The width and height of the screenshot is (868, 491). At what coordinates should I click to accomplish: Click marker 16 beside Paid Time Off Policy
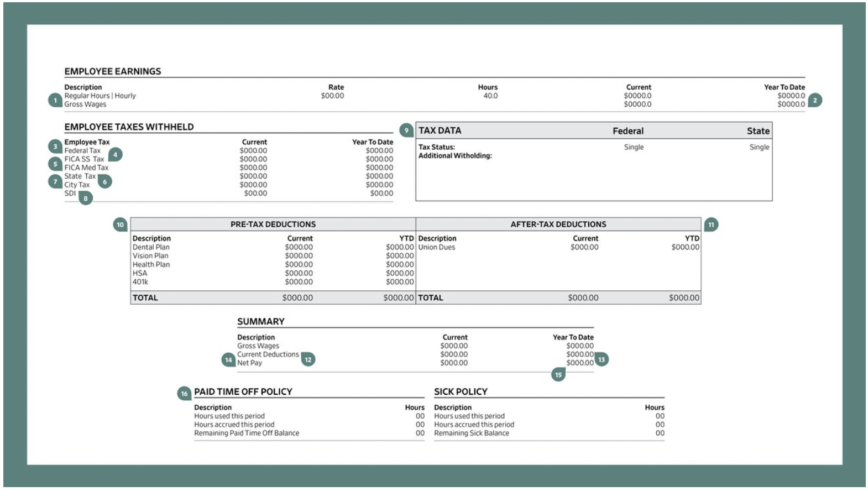(184, 393)
